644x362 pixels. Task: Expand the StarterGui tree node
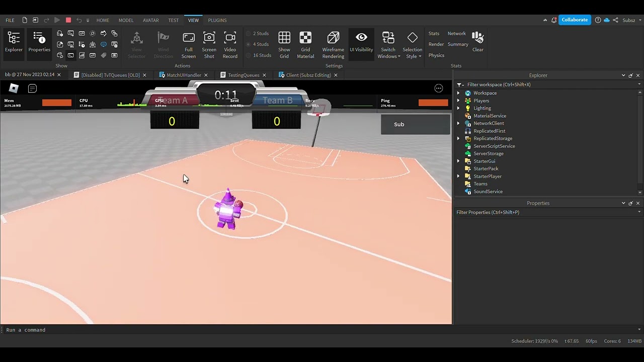pyautogui.click(x=458, y=161)
